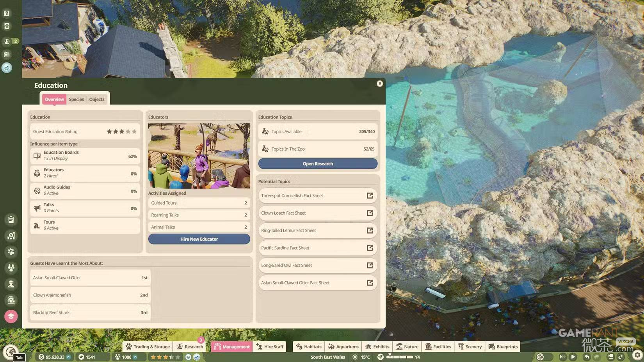Viewport: 644px width, 362px height.
Task: Click the Hire New Educator button
Action: point(199,239)
